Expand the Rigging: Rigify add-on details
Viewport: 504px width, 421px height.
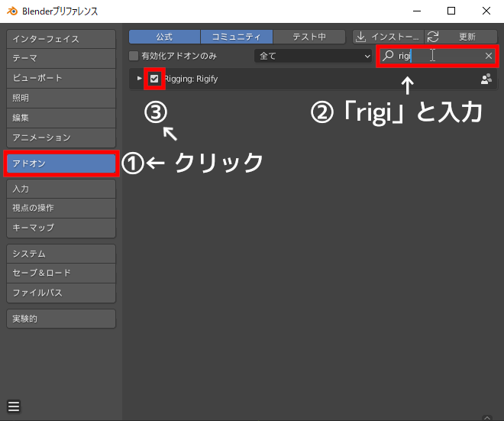coord(139,78)
